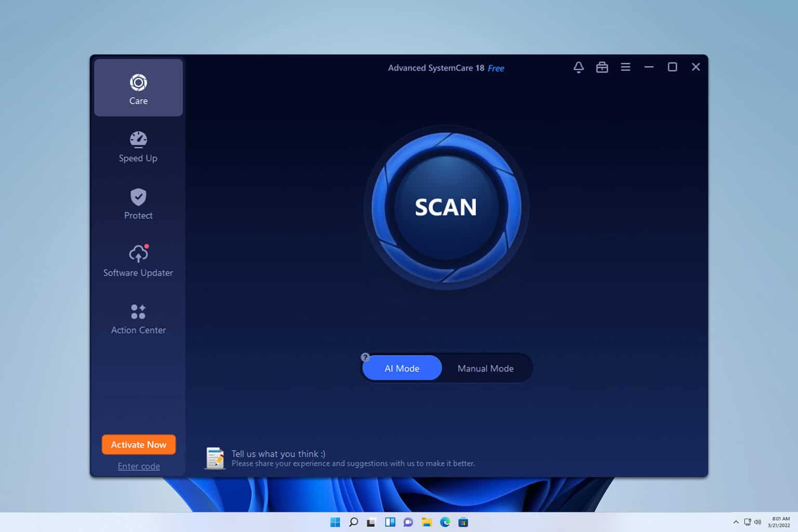Click the Activate Now button
The image size is (798, 532).
139,445
